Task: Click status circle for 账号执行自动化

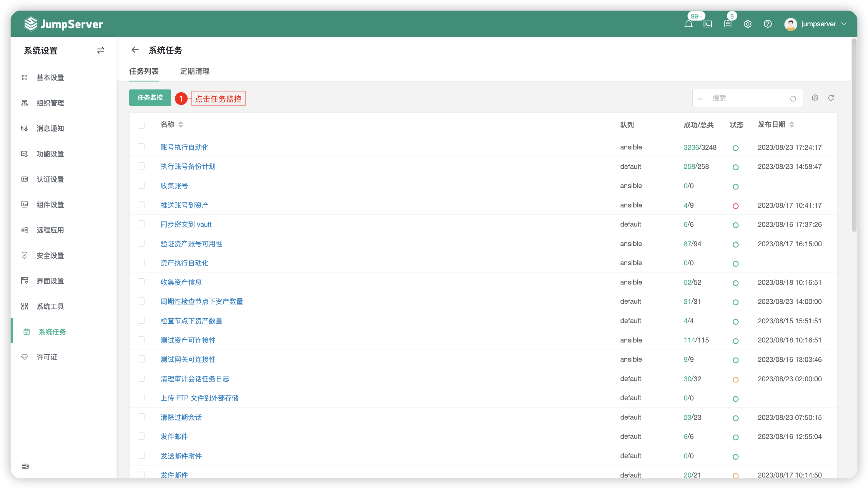Action: (x=736, y=148)
